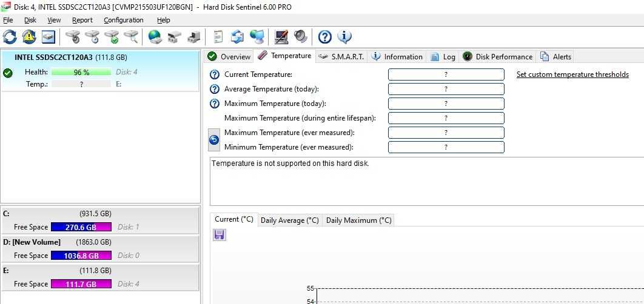Click the refresh-with-warning-triangle toolbar icon
Screen dimensions: 644x304
(x=29, y=37)
